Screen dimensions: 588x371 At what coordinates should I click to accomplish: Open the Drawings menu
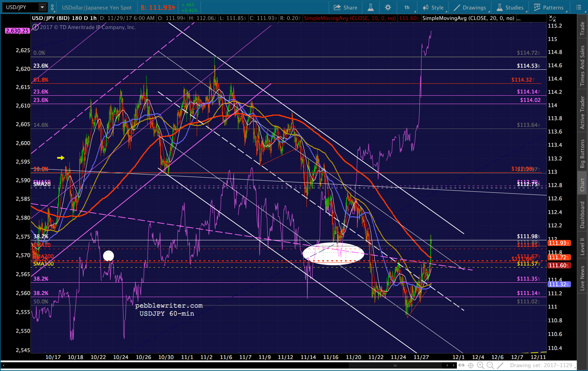pos(470,7)
